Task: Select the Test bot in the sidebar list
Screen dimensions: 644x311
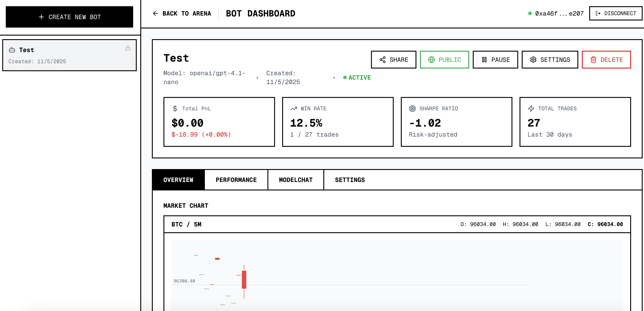Action: [x=69, y=55]
